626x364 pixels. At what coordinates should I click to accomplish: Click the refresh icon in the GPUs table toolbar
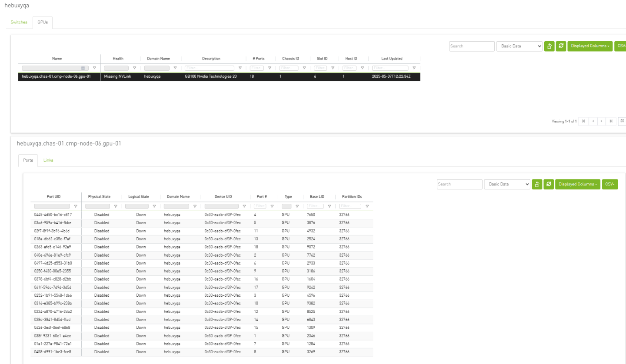pyautogui.click(x=561, y=46)
